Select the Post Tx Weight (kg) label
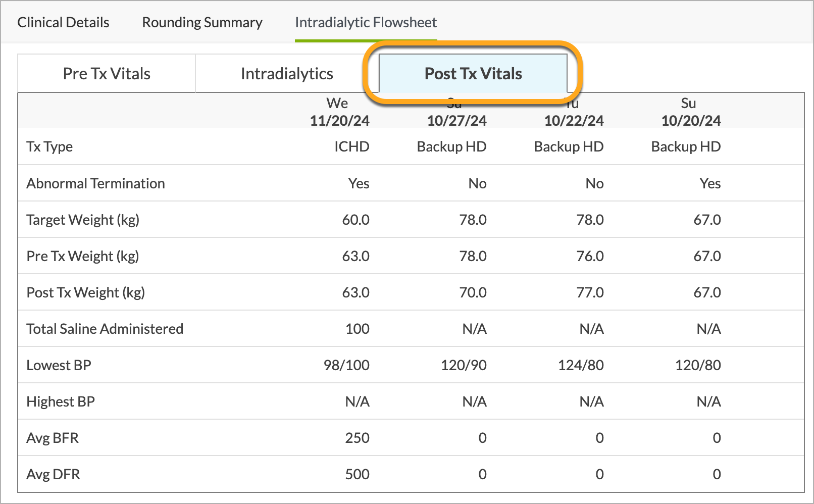 click(85, 292)
